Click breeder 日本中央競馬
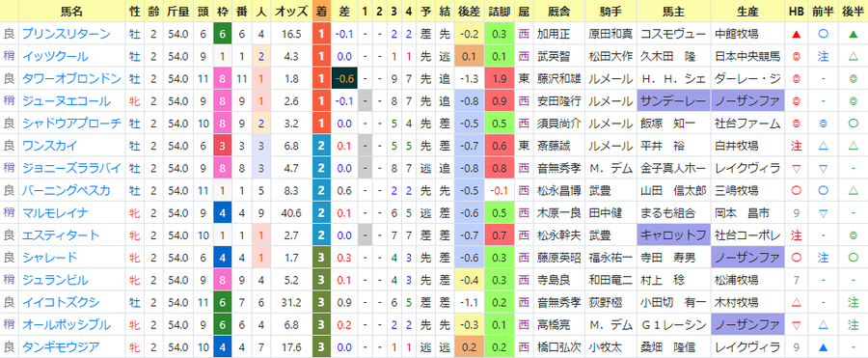Image resolution: width=868 pixels, height=358 pixels. (747, 57)
